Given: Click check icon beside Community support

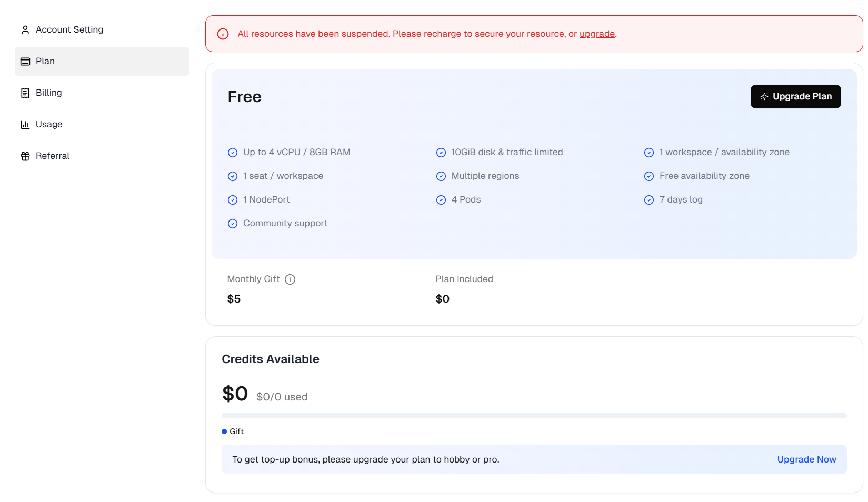Looking at the screenshot, I should point(233,224).
